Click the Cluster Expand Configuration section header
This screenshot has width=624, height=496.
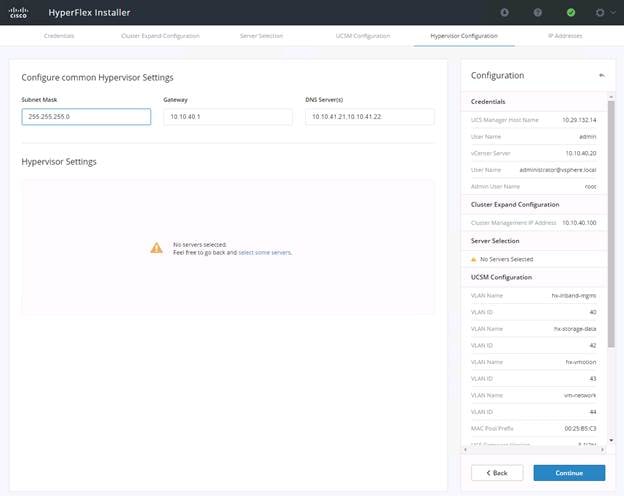click(515, 205)
